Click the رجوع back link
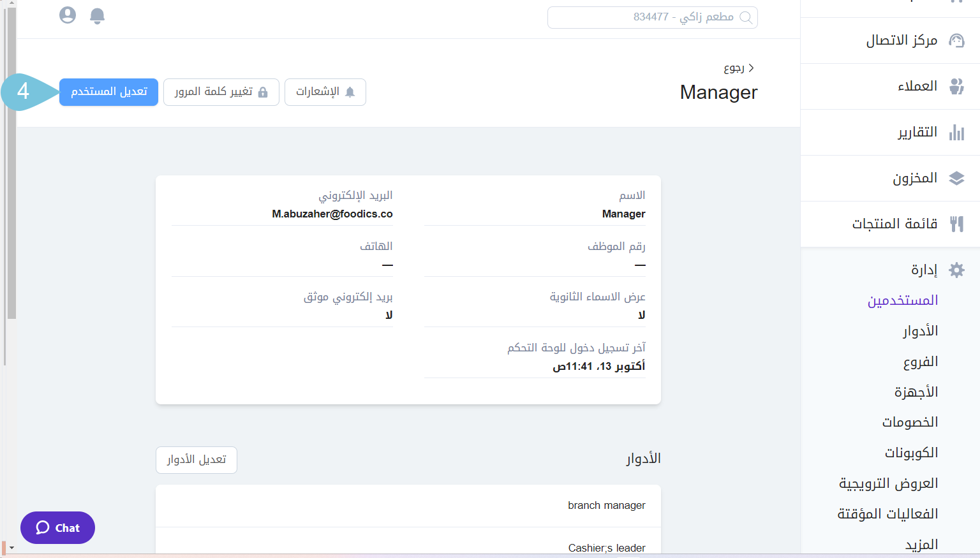Image resolution: width=980 pixels, height=558 pixels. click(739, 68)
